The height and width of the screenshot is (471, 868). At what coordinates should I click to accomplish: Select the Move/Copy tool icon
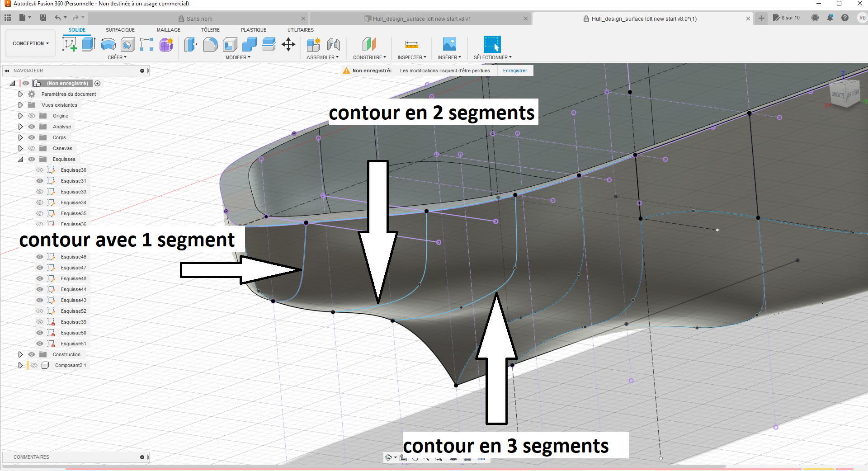288,44
